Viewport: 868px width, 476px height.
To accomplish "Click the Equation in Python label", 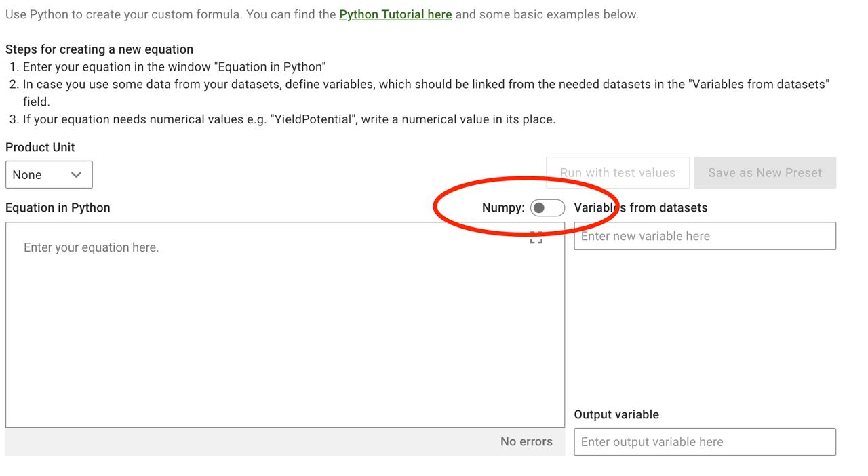I will (58, 208).
